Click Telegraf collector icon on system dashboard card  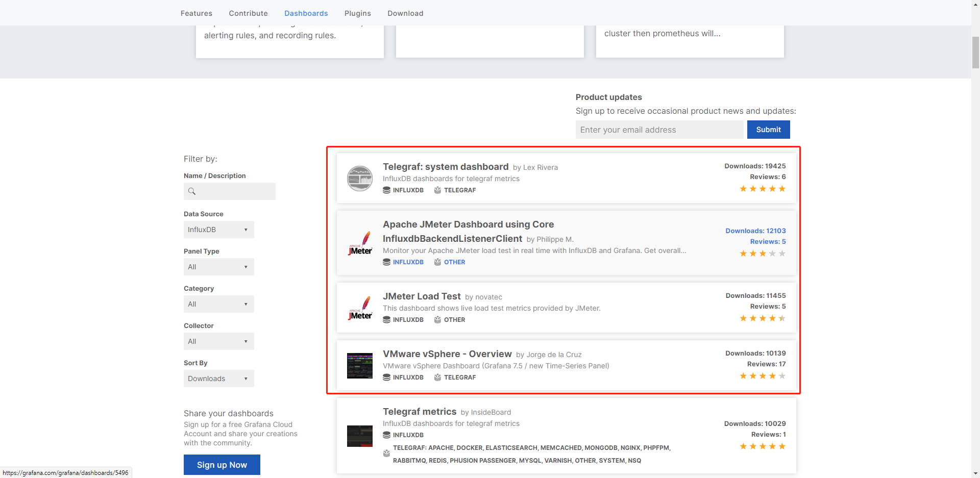(x=437, y=190)
